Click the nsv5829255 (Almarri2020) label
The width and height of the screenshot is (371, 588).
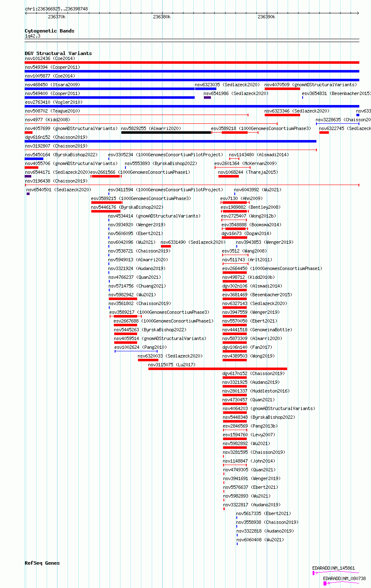pyautogui.click(x=151, y=128)
